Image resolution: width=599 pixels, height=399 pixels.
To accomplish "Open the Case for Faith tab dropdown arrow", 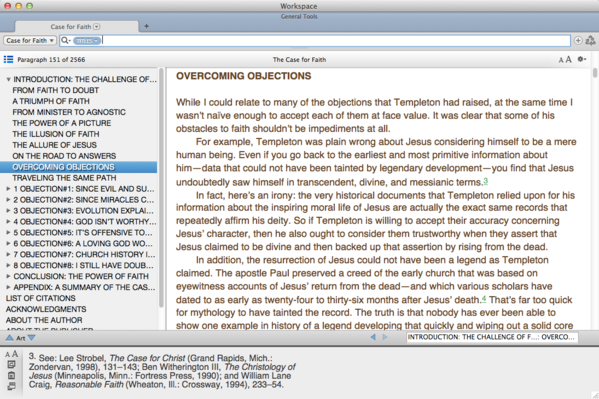I will (97, 26).
